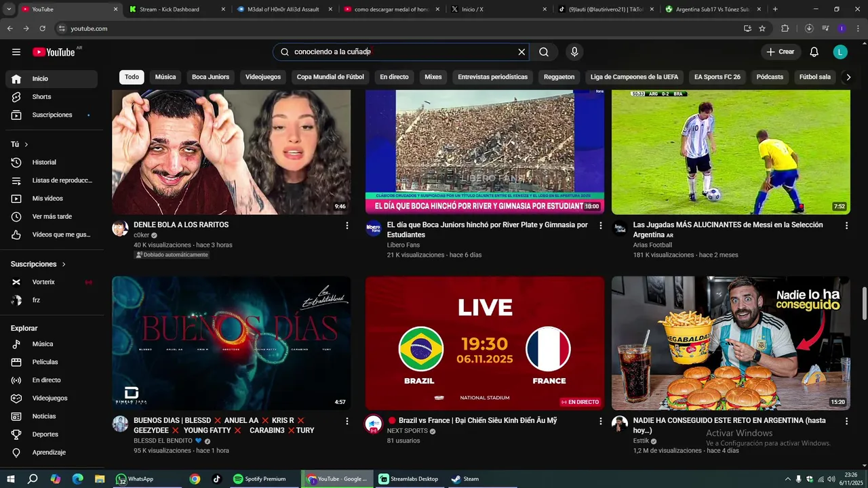Viewport: 868px width, 488px height.
Task: Expand the Tú section chevron
Action: coord(26,144)
